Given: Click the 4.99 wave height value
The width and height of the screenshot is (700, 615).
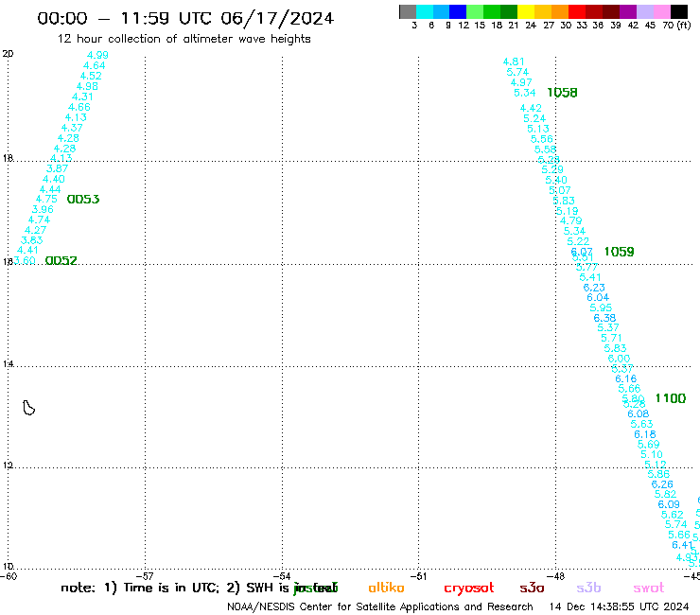Looking at the screenshot, I should 97,55.
